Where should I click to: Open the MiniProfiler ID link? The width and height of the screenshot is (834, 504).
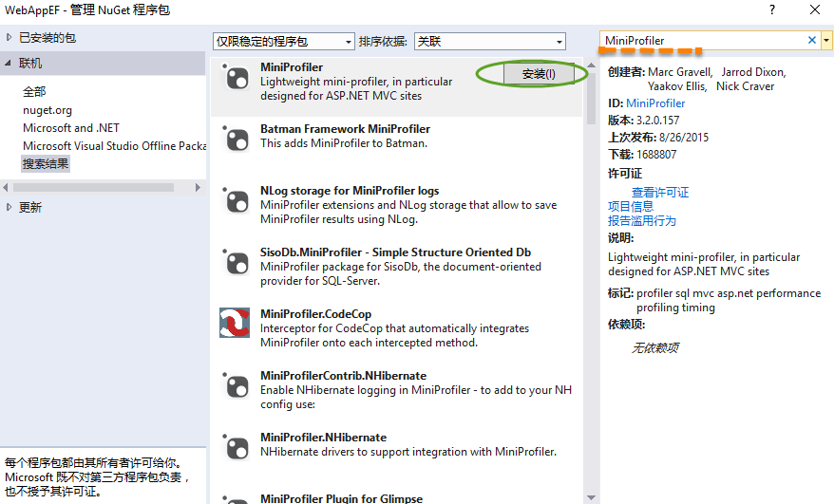click(655, 103)
